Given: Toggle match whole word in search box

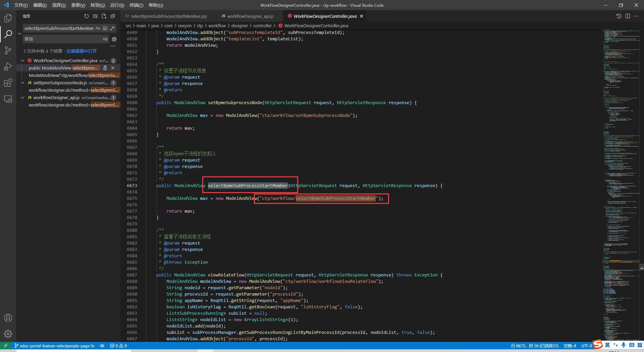Looking at the screenshot, I should click(x=105, y=28).
